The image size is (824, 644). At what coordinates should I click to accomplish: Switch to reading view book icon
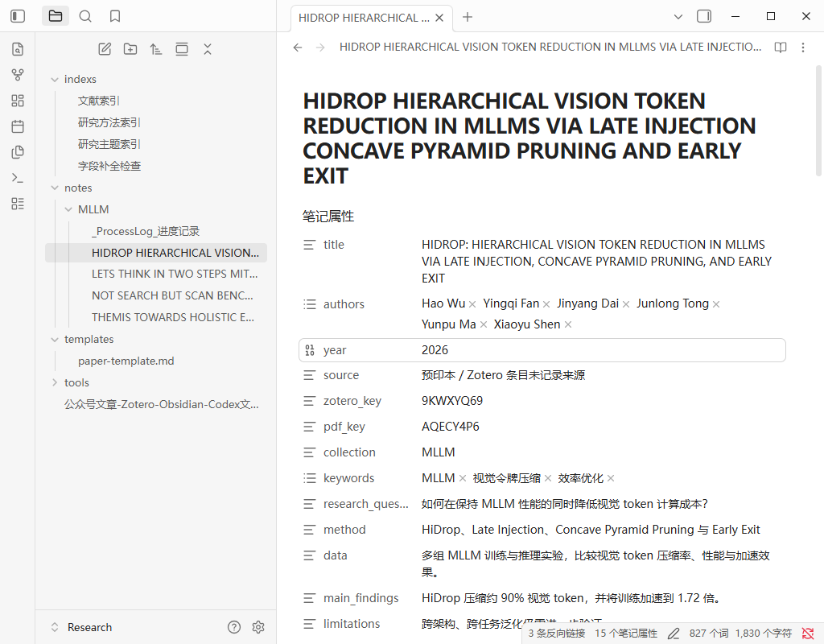tap(781, 47)
